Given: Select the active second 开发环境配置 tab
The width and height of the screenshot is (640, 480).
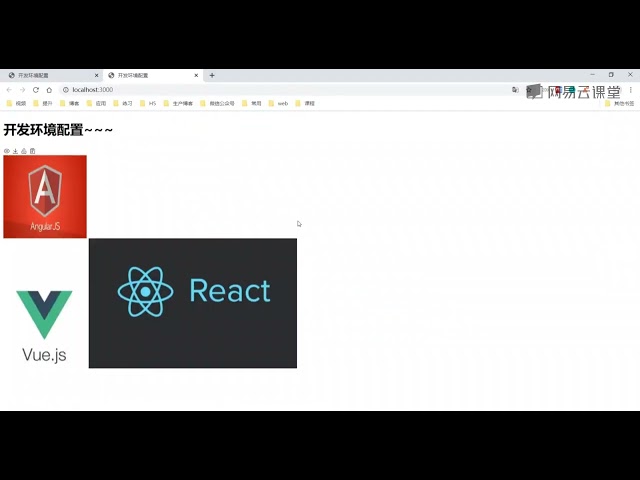Looking at the screenshot, I should coord(153,76).
